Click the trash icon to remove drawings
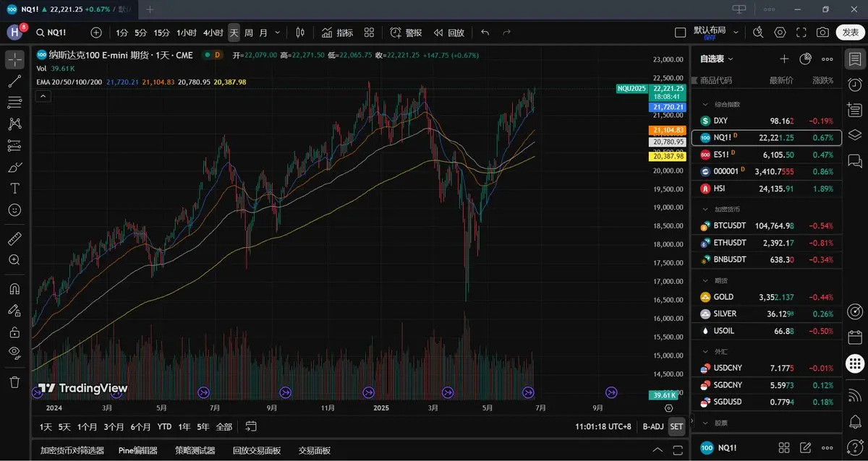The width and height of the screenshot is (868, 461). point(14,382)
